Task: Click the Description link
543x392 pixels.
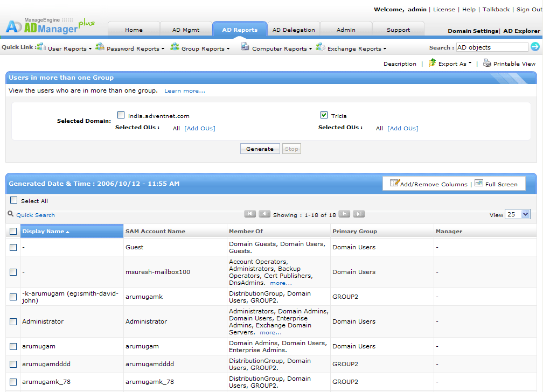Action: (x=400, y=64)
